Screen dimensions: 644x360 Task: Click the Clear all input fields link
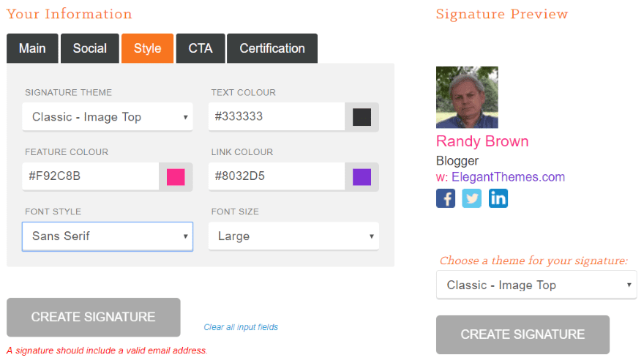point(241,327)
